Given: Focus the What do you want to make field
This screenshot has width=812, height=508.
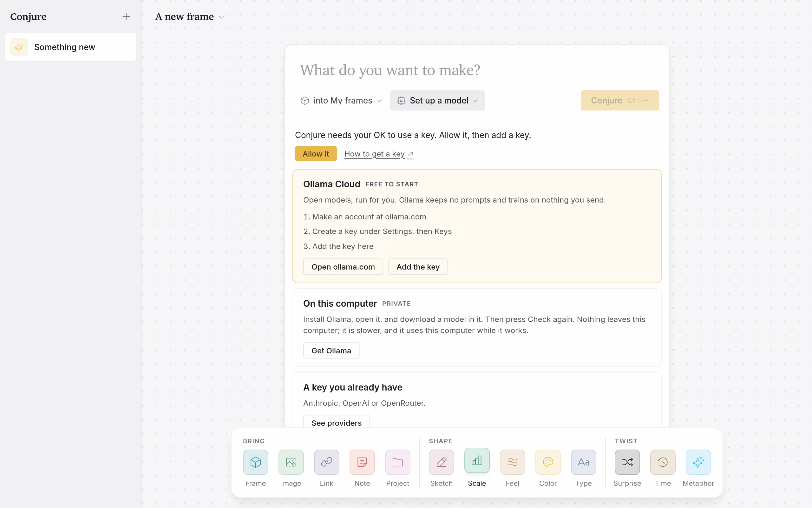Looking at the screenshot, I should coord(477,70).
